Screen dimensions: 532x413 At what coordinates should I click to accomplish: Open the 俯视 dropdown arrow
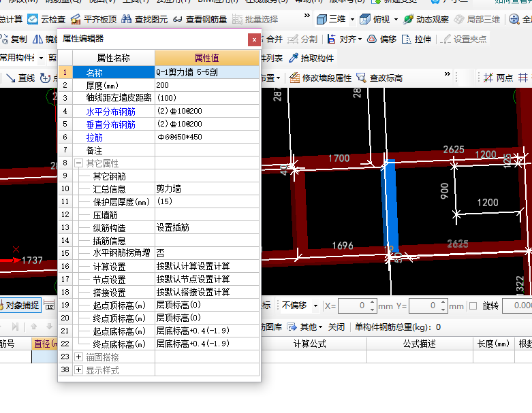pyautogui.click(x=396, y=20)
